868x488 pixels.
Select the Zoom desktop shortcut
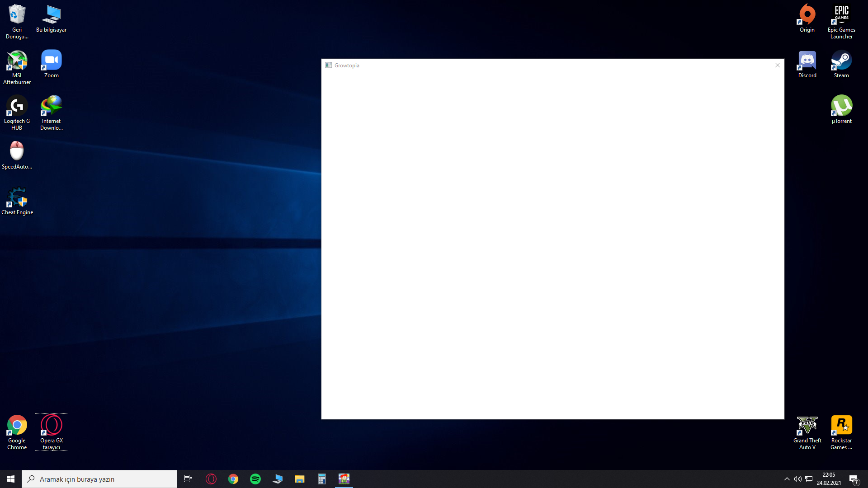(x=51, y=64)
